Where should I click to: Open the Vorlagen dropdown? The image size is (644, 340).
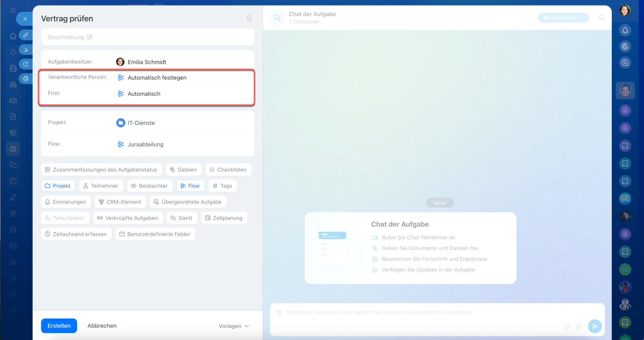click(x=234, y=326)
